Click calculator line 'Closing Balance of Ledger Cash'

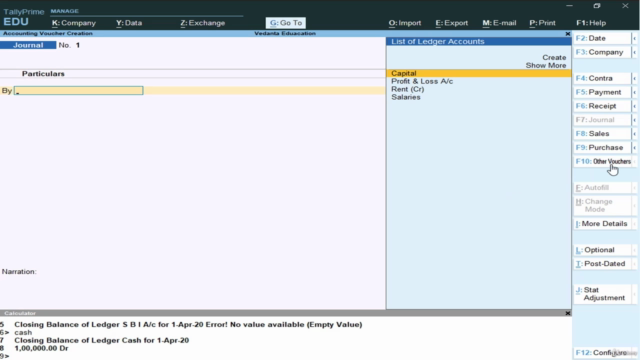pyautogui.click(x=102, y=340)
